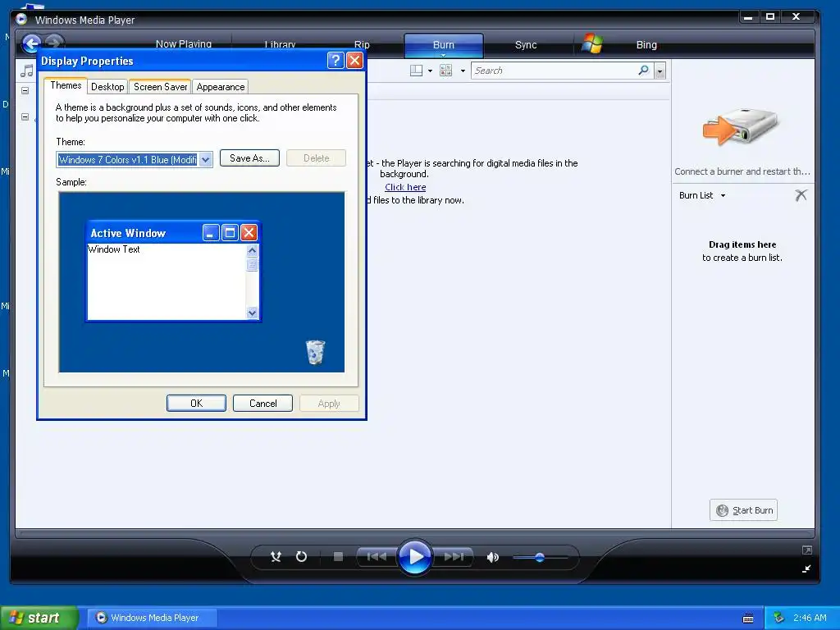Click the safely remove hardware tray icon

point(778,618)
